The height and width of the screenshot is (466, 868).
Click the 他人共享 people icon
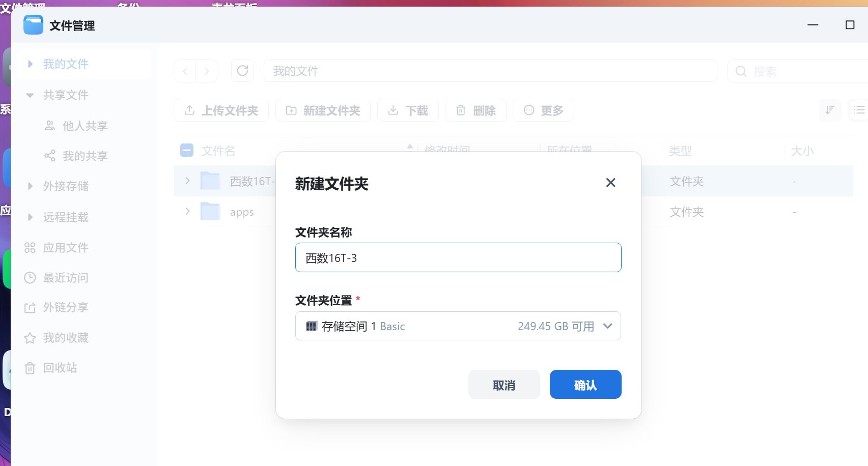pos(50,126)
